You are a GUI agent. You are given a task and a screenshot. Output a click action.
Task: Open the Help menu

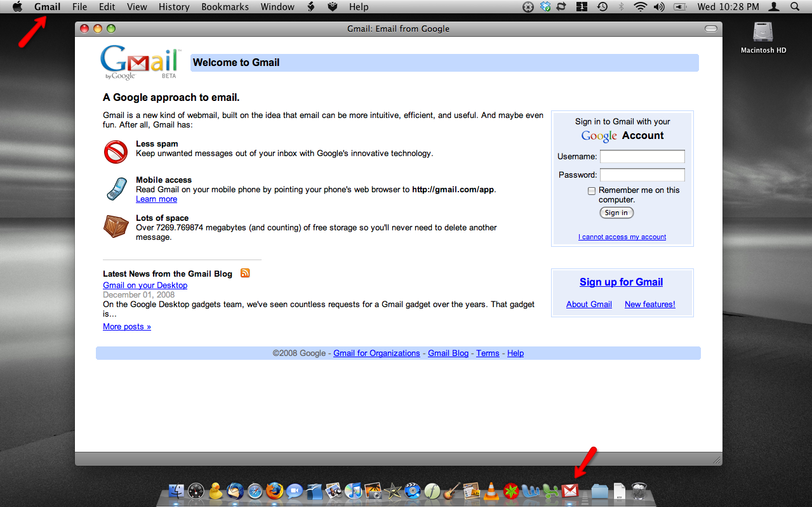pos(359,6)
